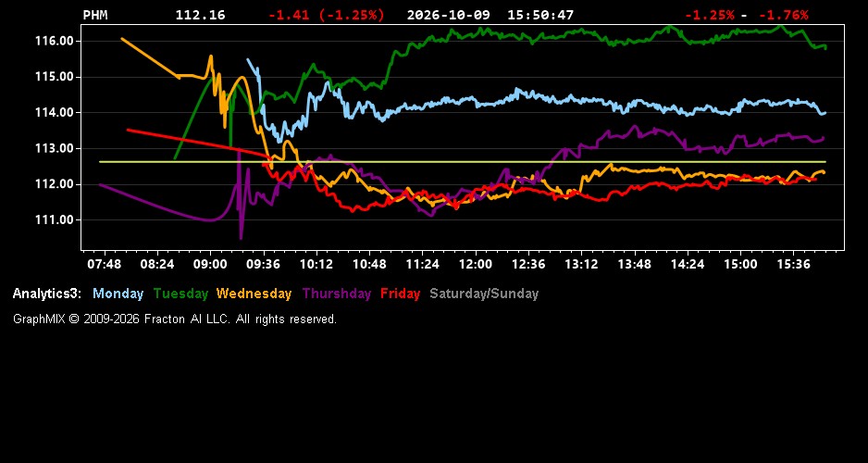Click the 11:24 time axis label
The width and height of the screenshot is (868, 463).
422,264
